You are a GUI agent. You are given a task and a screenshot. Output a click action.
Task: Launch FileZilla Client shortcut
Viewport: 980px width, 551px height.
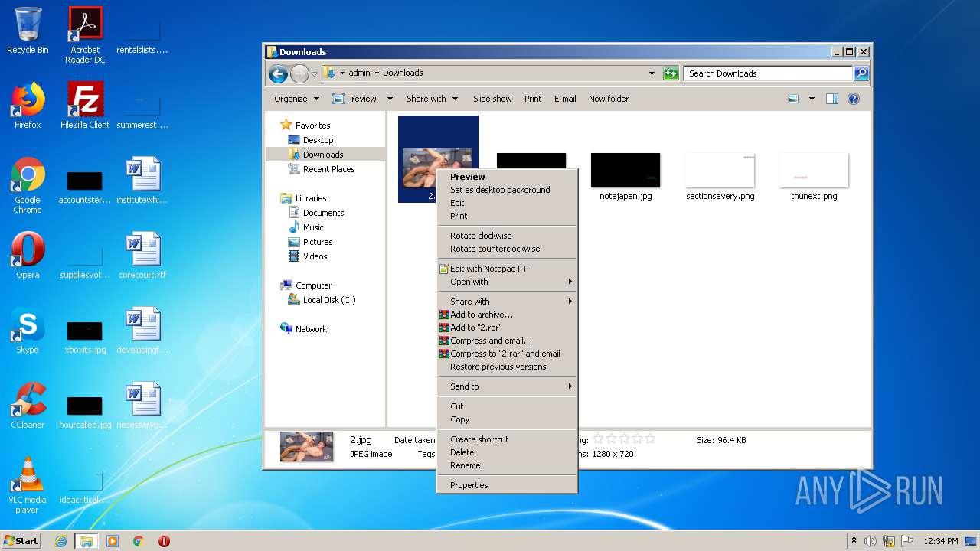tap(85, 106)
